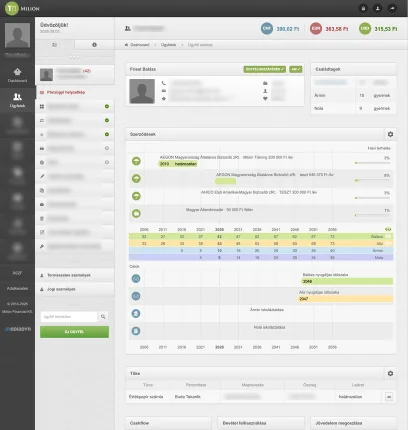Screen dimensions: 408x430
Task: Focus the ügyfél keresése search field
Action: [x=69, y=317]
